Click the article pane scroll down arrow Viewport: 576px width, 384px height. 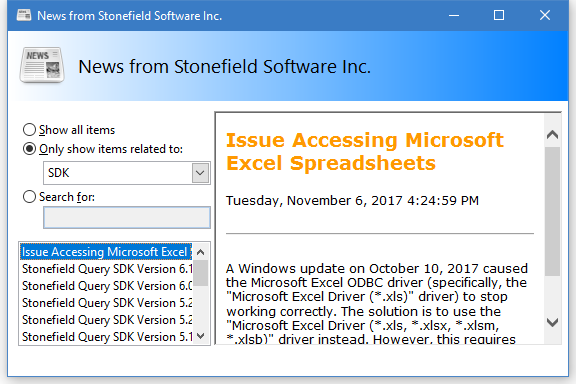coord(552,323)
